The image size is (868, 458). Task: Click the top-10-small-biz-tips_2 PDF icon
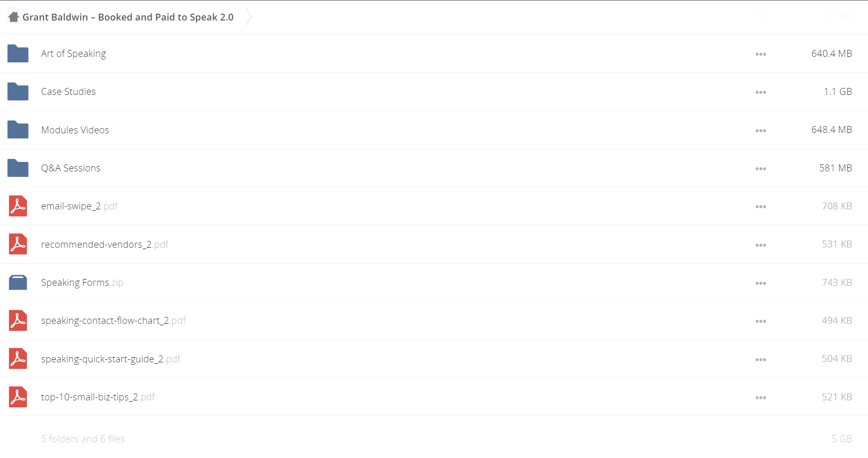18,397
